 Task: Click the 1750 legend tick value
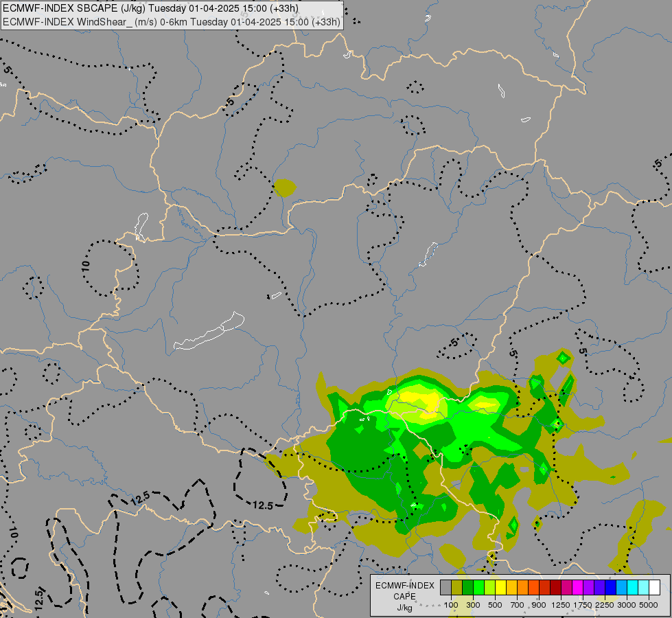(583, 605)
